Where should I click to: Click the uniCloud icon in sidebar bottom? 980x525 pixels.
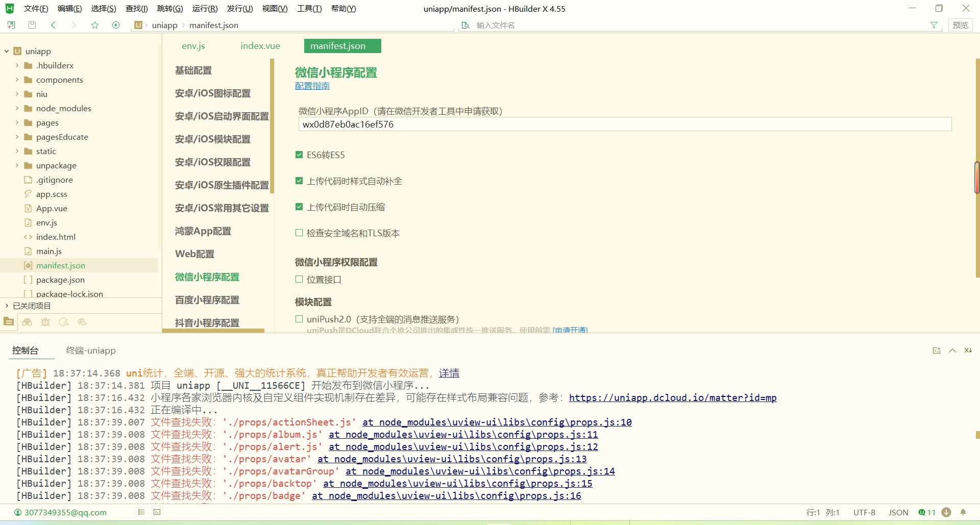click(82, 322)
